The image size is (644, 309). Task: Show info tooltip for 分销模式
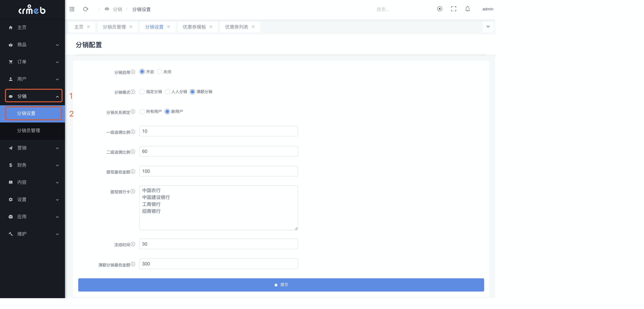(133, 92)
